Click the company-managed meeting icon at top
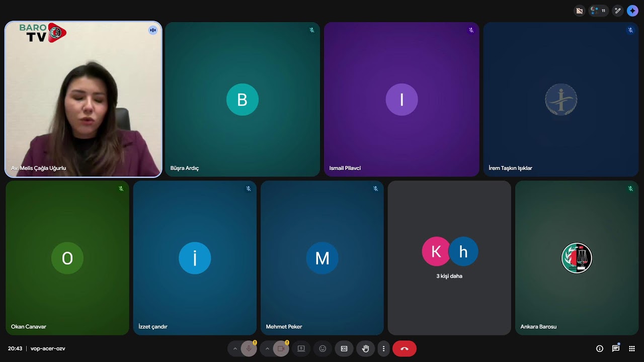The height and width of the screenshot is (362, 644). [580, 11]
